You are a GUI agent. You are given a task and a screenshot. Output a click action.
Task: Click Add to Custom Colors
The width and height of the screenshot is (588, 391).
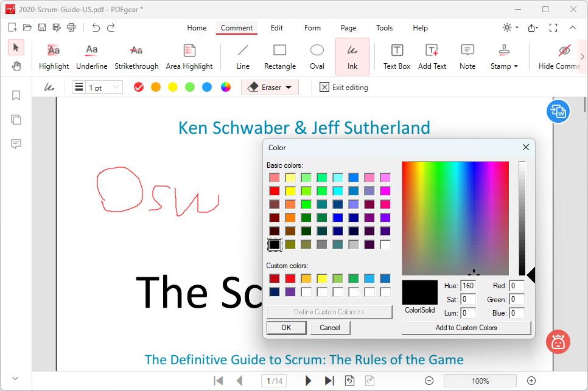(x=466, y=328)
